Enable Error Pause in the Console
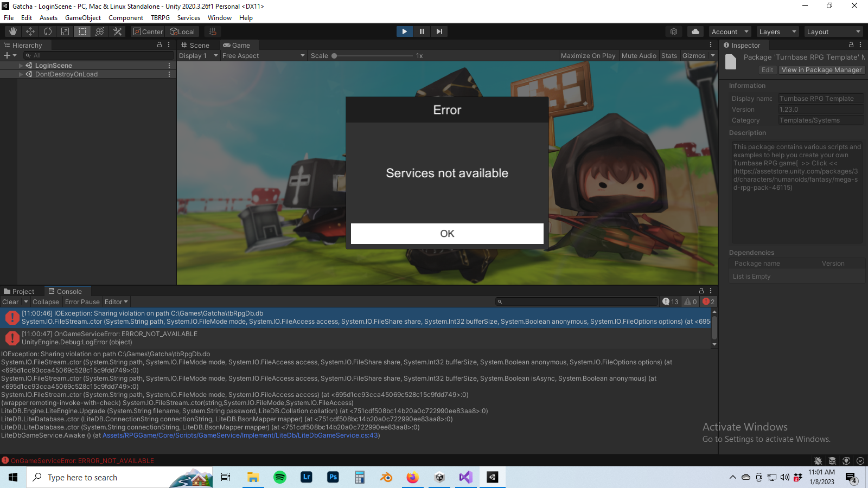 pyautogui.click(x=82, y=301)
